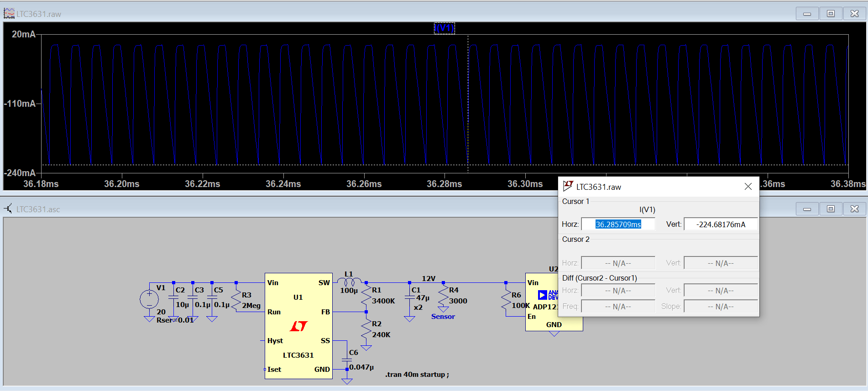This screenshot has width=868, height=391.
Task: Click the .tran 40m startup directive
Action: point(417,375)
